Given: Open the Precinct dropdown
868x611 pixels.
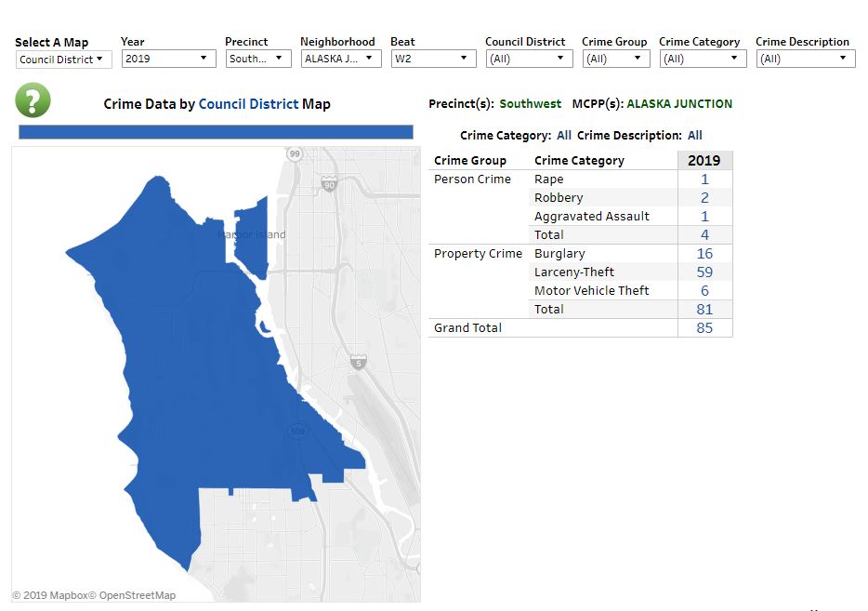Looking at the screenshot, I should 258,59.
